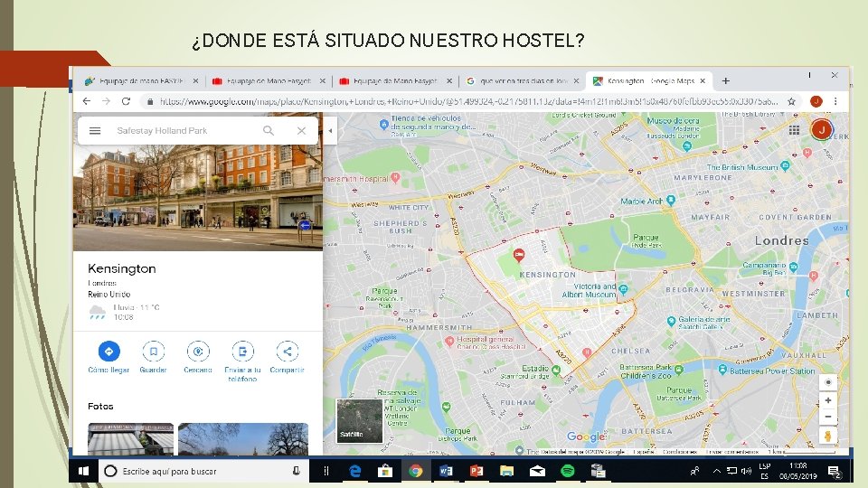The height and width of the screenshot is (488, 868).
Task: Open PowerPoint from the taskbar
Action: (x=476, y=471)
